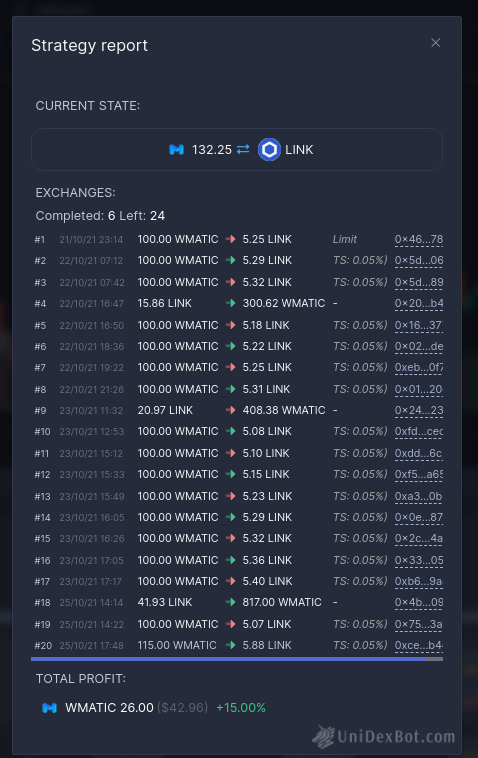Open transaction link 0xeb...0f7 for exchange #7
The image size is (478, 758).
point(419,367)
